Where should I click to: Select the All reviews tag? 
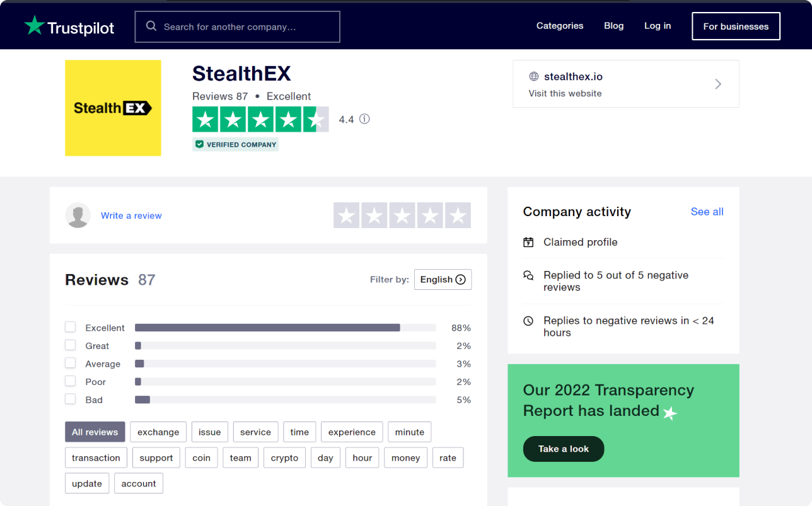[95, 432]
